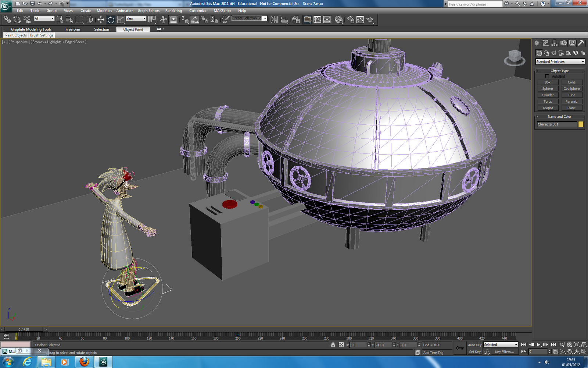
Task: Open the Modify command panel tab
Action: 546,43
